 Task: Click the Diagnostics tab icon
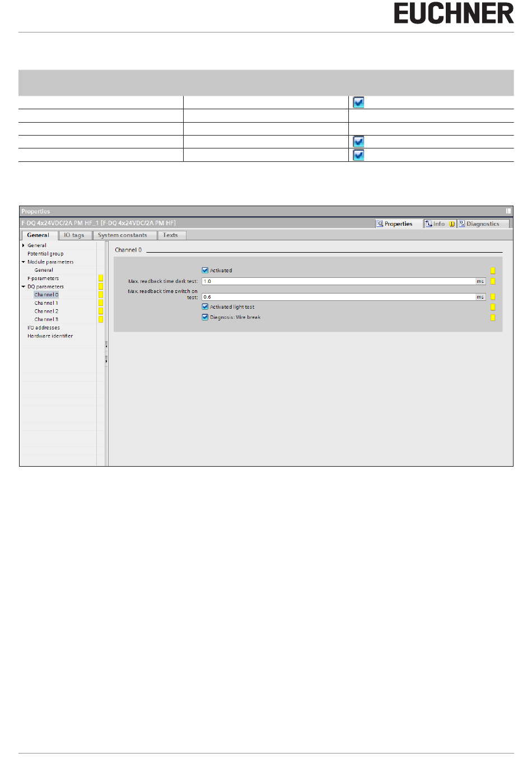coord(462,224)
